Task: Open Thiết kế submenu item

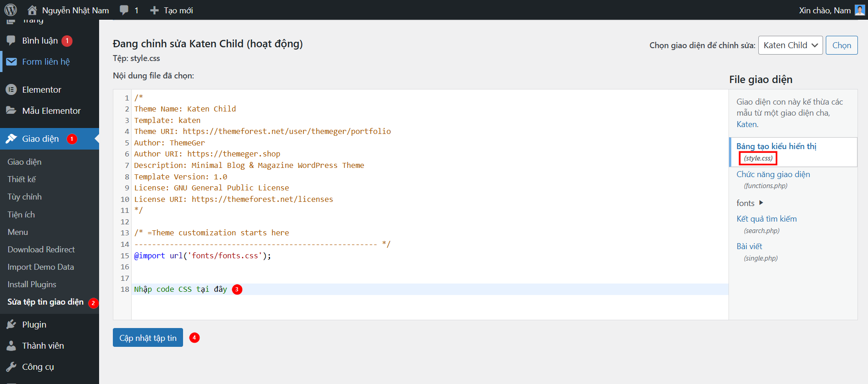Action: (x=22, y=179)
